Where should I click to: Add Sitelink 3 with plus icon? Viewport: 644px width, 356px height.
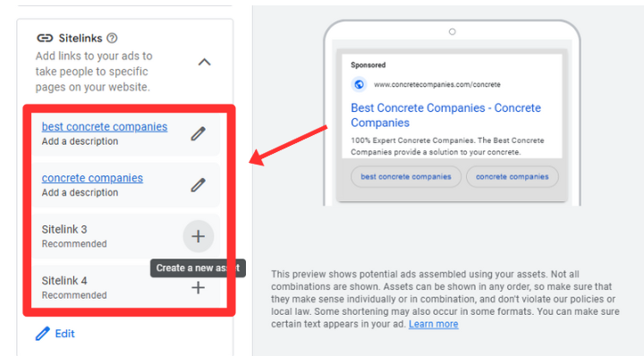[x=199, y=236]
